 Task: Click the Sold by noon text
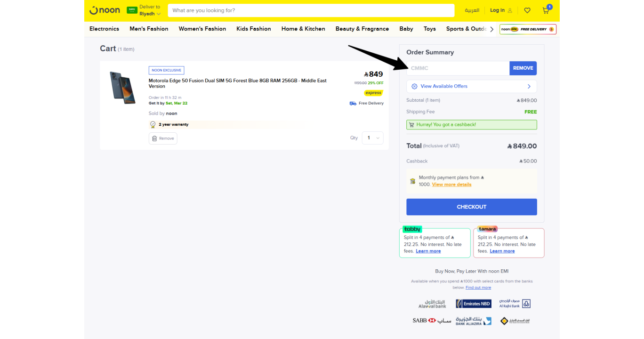163,113
